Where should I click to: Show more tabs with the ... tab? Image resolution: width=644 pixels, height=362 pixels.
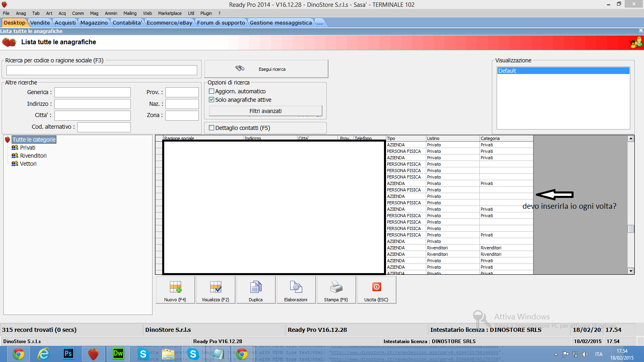coord(320,23)
